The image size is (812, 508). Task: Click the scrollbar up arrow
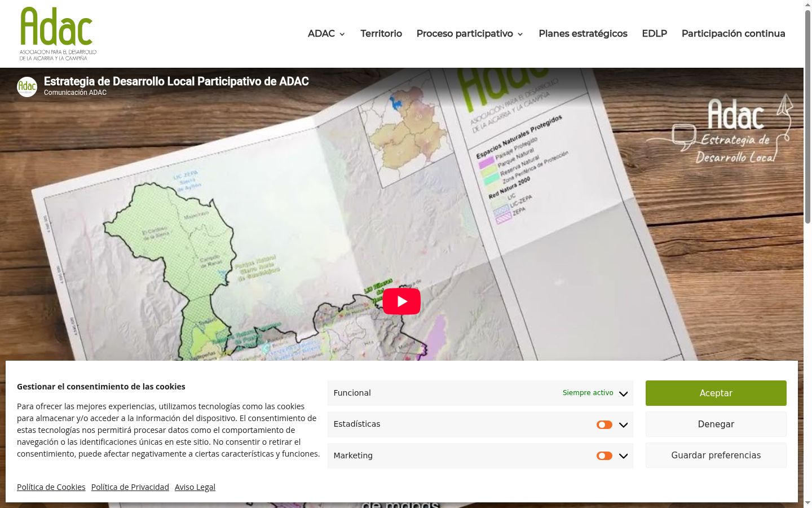coord(807,5)
